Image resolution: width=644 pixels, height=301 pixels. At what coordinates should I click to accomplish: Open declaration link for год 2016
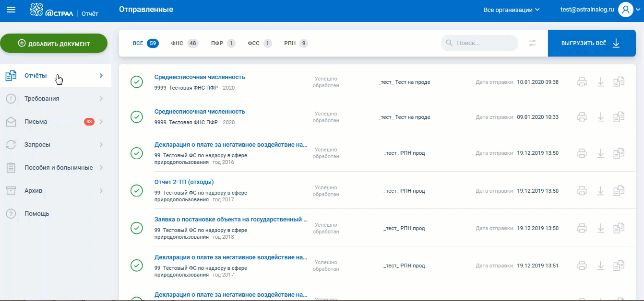(x=231, y=144)
